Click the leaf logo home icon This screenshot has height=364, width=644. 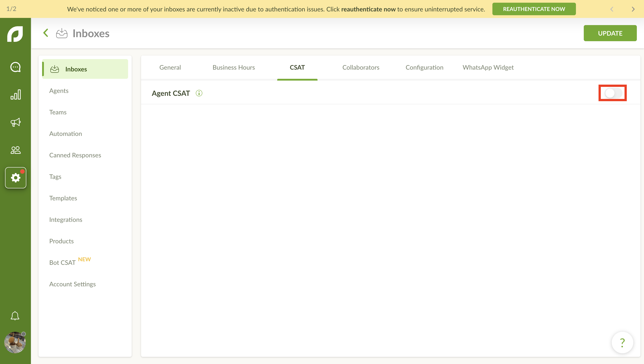pyautogui.click(x=15, y=34)
